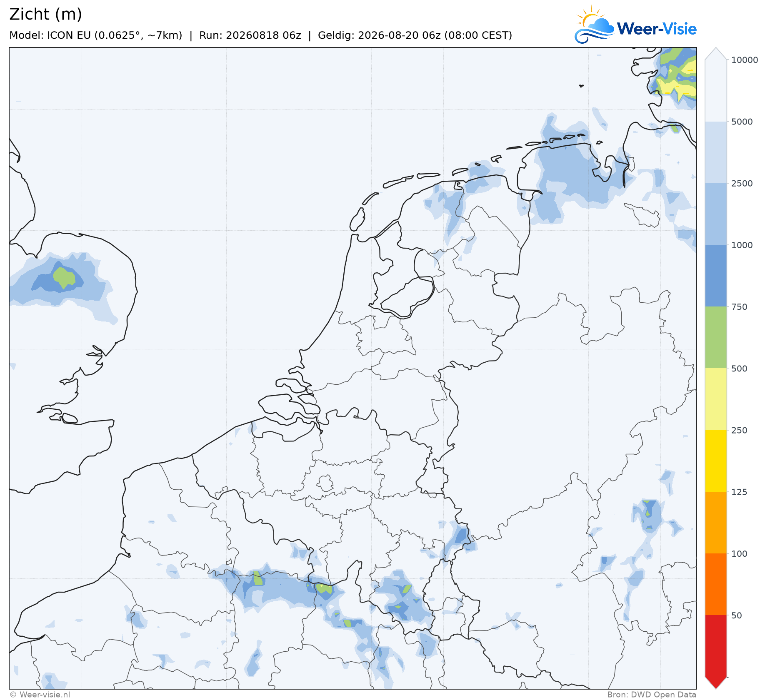Click the green low-visibility patch over England
This screenshot has width=760, height=700.
64,277
